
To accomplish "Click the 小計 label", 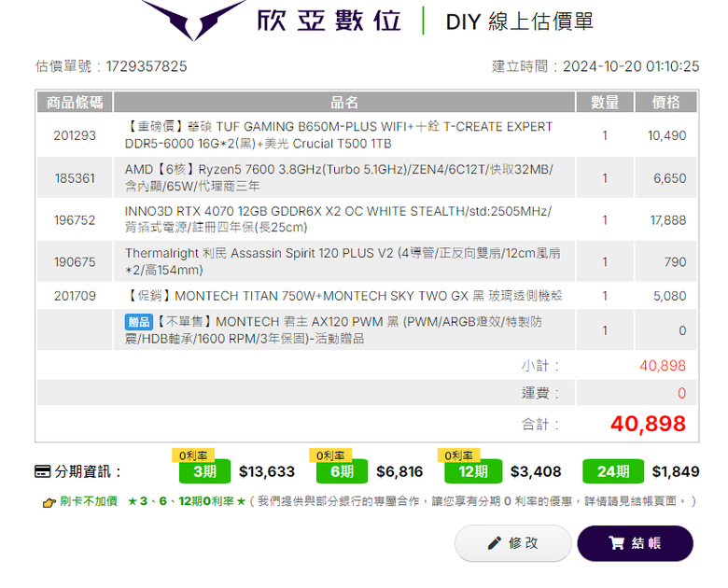I will (540, 366).
